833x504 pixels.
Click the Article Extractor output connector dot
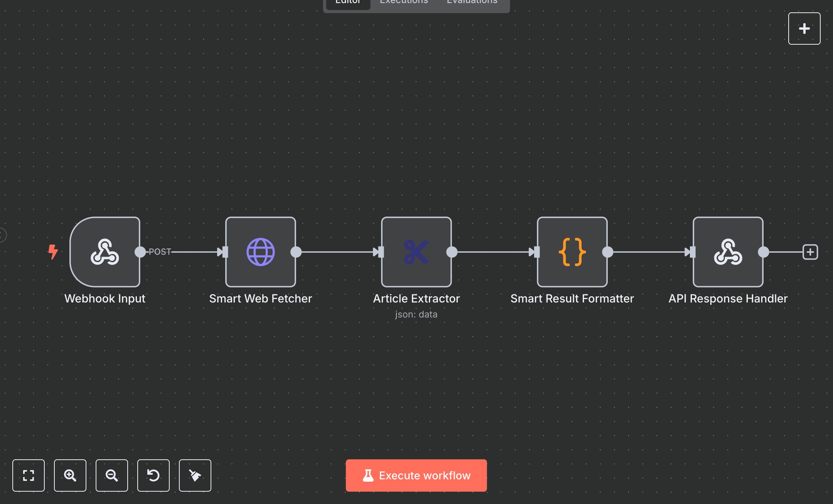click(x=452, y=252)
